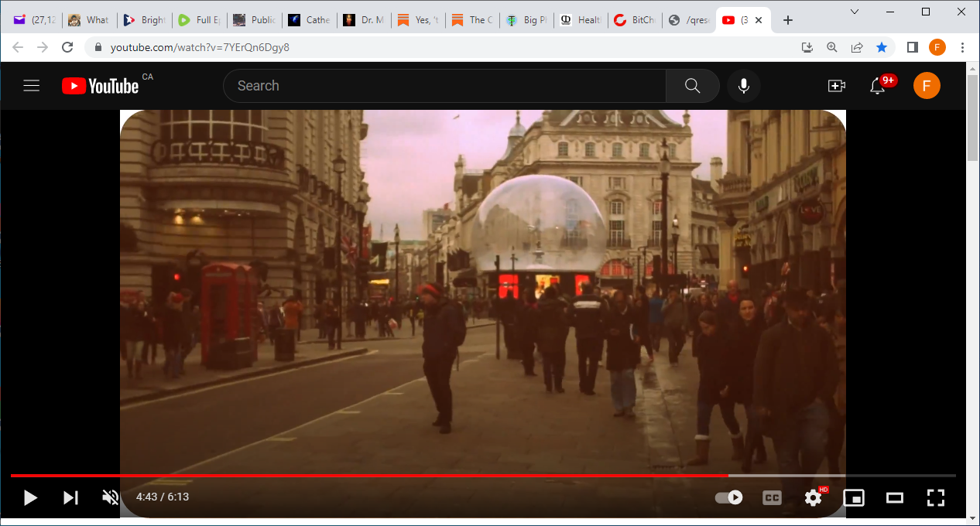
Task: Enable theater mode
Action: [x=895, y=497]
